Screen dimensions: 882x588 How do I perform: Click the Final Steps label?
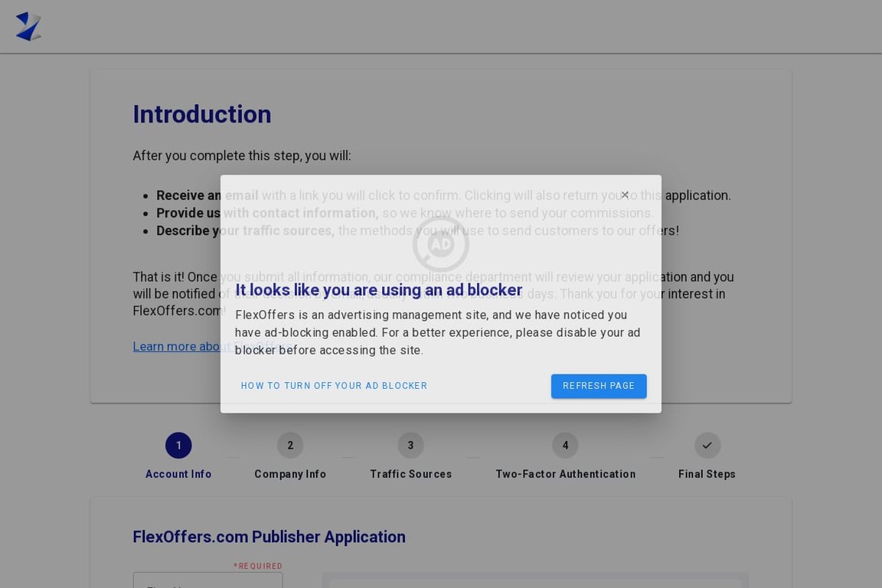click(707, 475)
